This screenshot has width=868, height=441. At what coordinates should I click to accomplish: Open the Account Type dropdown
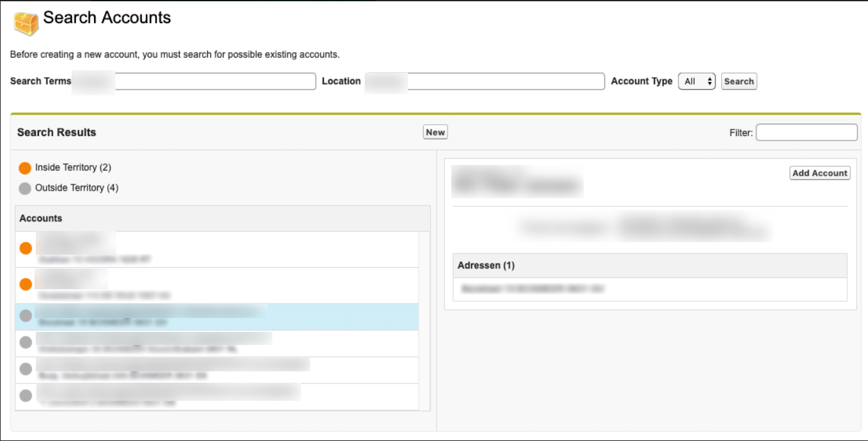click(697, 82)
